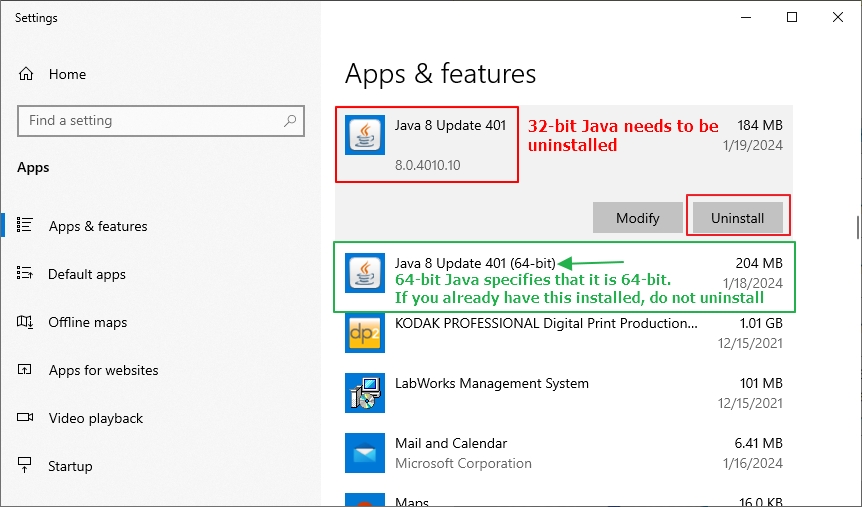Click the 1.01 GB size of KODAK
Viewport: 862px width, 507px height.
tap(761, 323)
